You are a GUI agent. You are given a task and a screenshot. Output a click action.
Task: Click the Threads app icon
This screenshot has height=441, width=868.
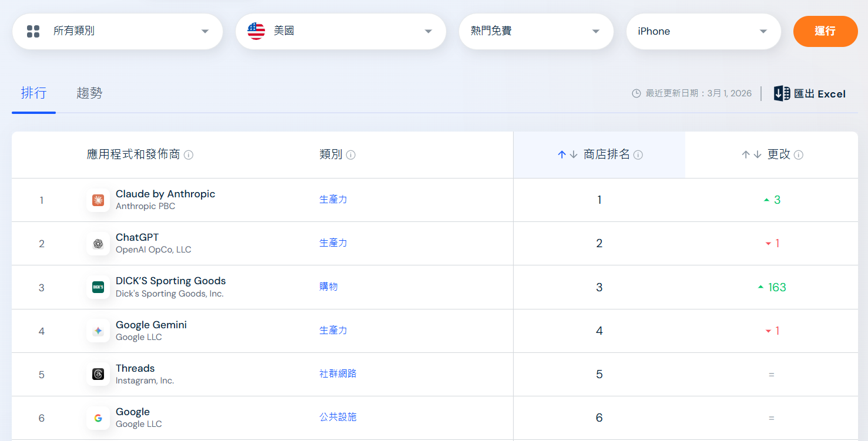click(x=98, y=374)
